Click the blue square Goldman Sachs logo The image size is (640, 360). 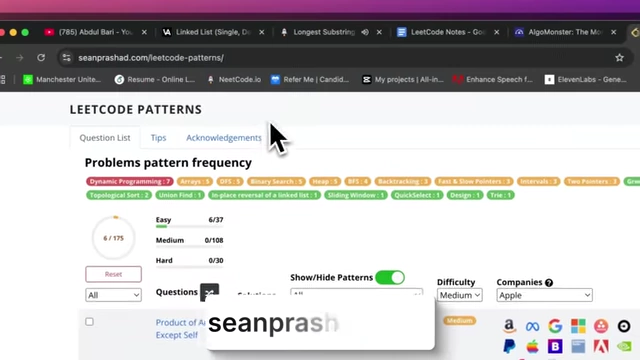tap(578, 346)
